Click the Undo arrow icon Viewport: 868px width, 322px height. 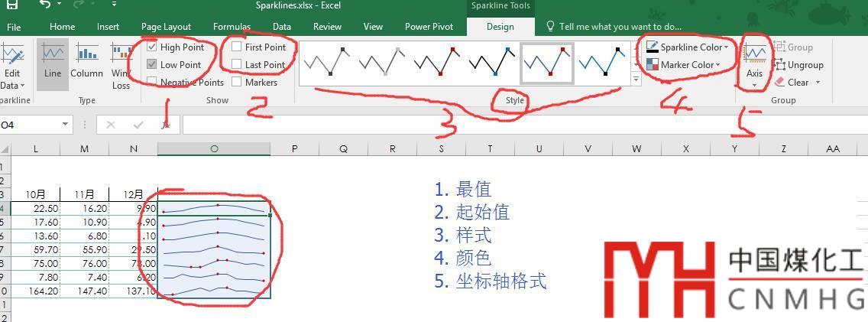[45, 5]
